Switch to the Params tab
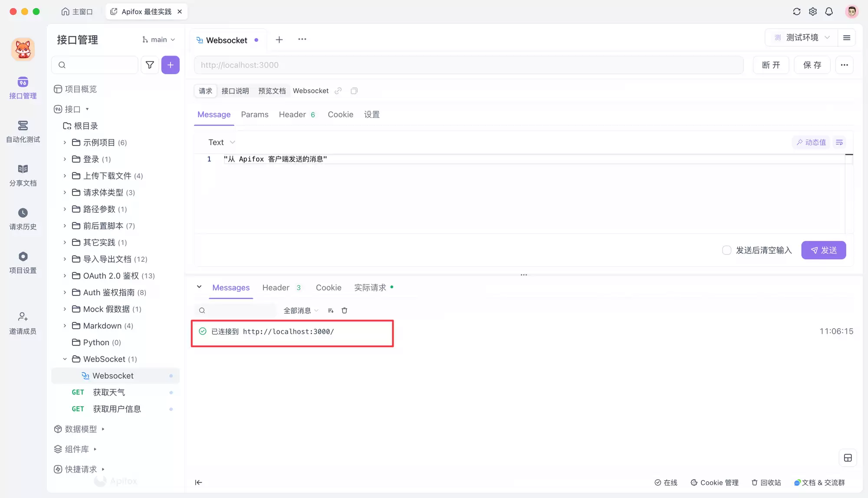 tap(255, 115)
